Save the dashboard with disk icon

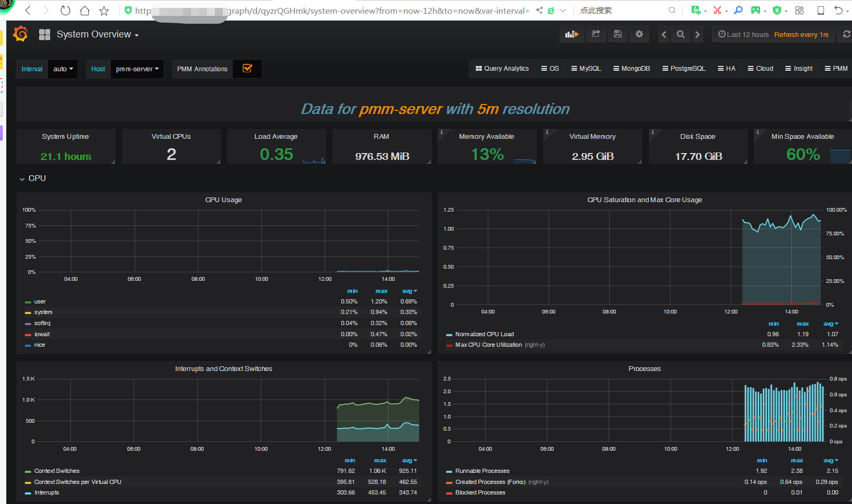[618, 34]
